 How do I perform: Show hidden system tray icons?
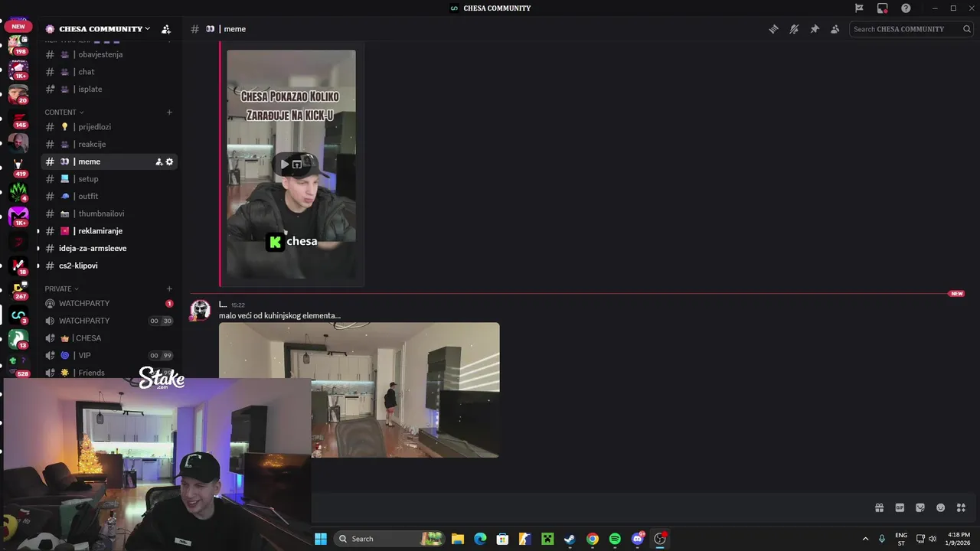[x=865, y=539]
